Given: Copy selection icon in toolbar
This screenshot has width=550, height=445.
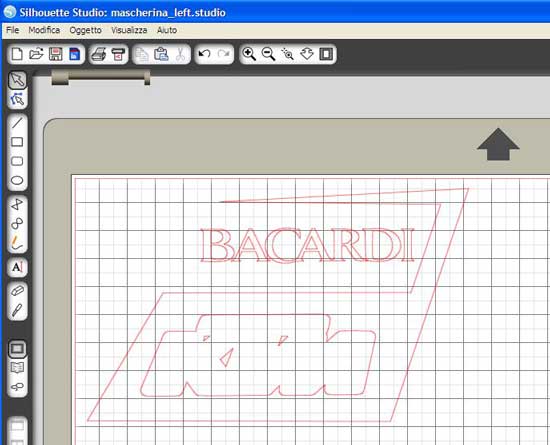Looking at the screenshot, I should pos(142,54).
